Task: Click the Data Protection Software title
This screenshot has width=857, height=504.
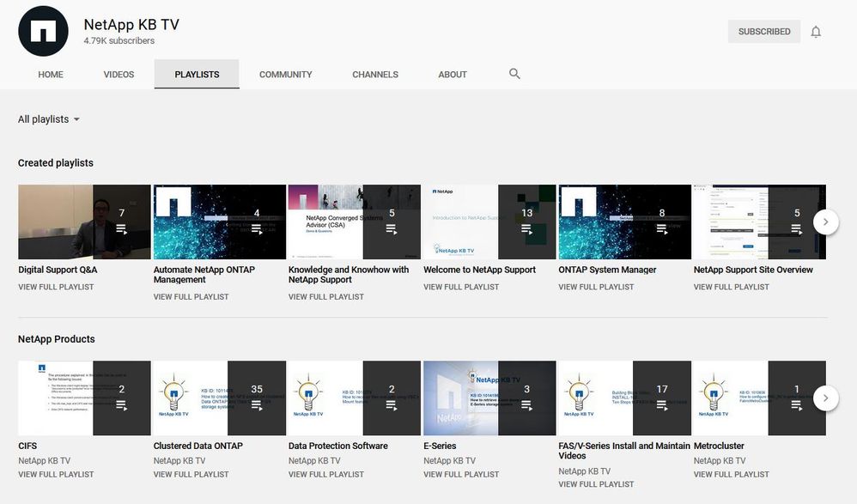Action: point(337,446)
